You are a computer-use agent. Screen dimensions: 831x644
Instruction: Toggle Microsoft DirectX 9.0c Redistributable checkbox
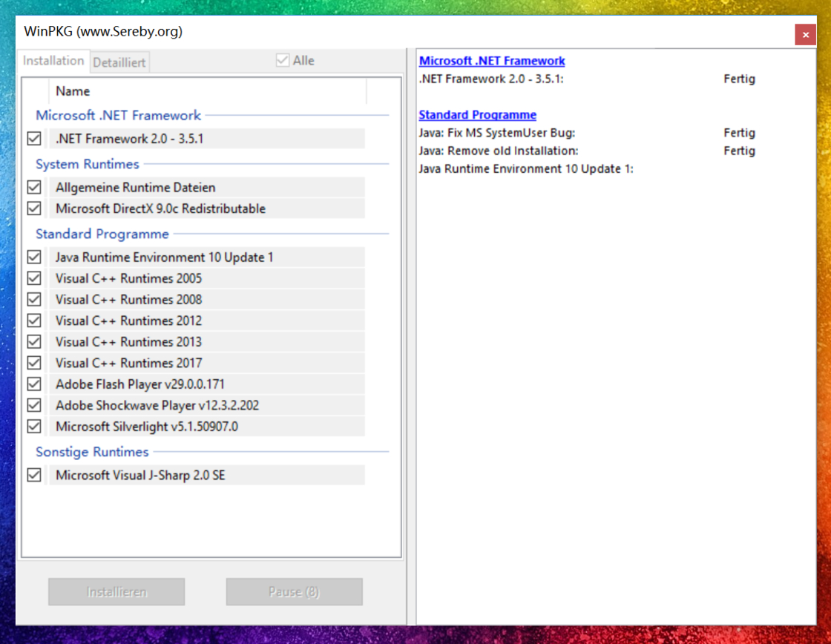click(x=34, y=208)
